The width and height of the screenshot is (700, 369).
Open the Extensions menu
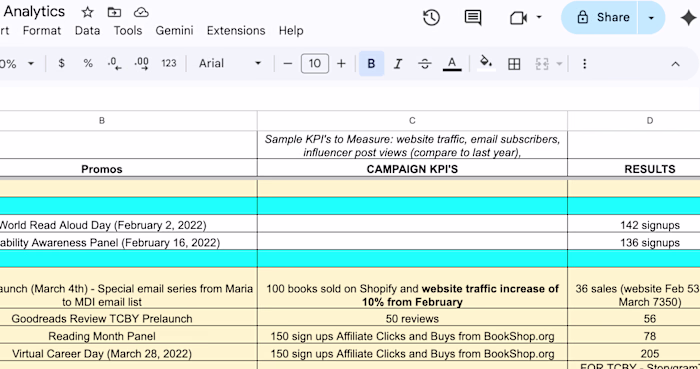pyautogui.click(x=236, y=30)
